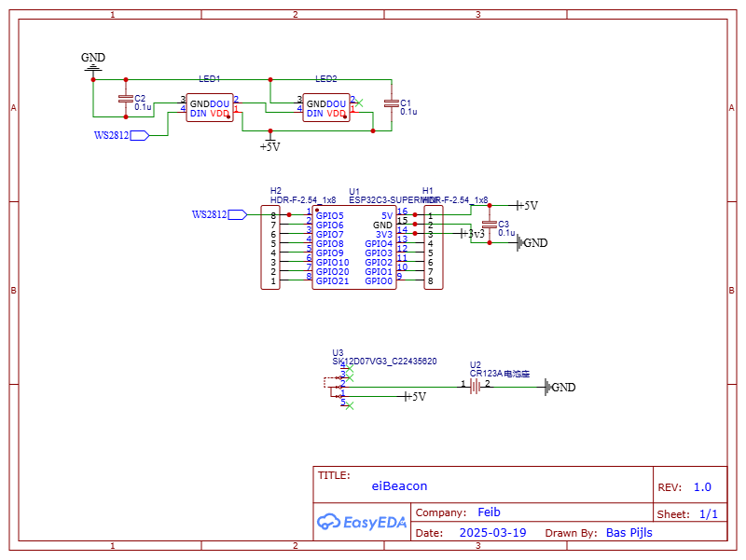Viewport: 746px width, 560px height.
Task: Click the eiBeacon title text
Action: [x=400, y=486]
